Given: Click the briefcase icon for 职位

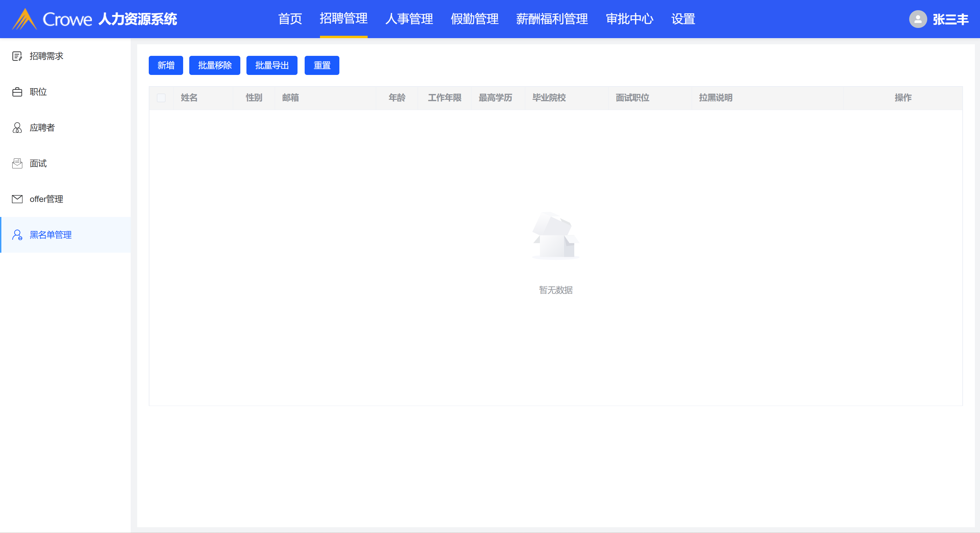Looking at the screenshot, I should (x=17, y=92).
